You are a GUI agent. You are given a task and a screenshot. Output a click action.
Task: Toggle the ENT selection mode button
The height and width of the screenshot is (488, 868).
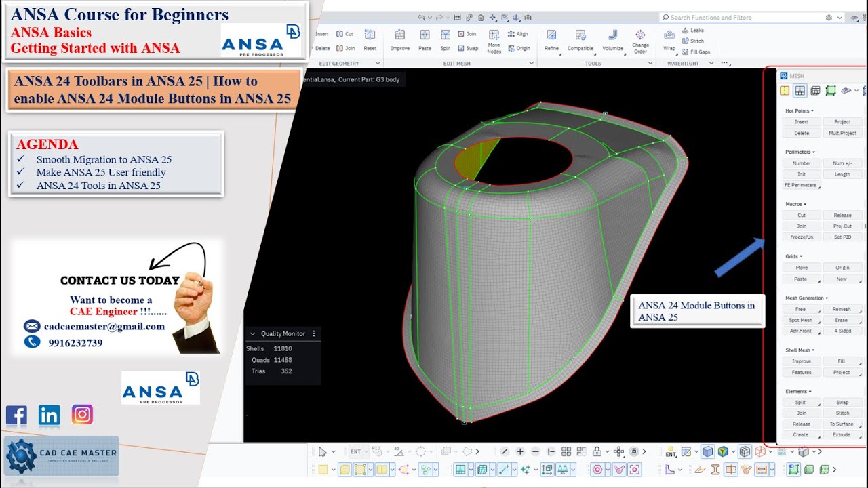(356, 451)
